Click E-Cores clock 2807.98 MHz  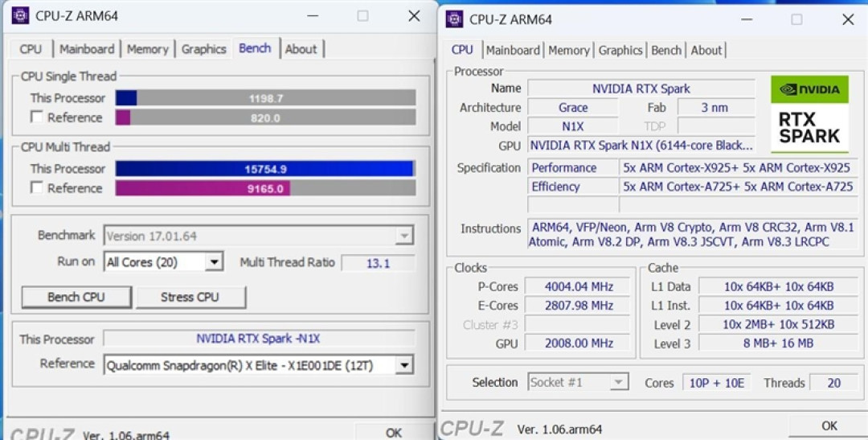(579, 306)
